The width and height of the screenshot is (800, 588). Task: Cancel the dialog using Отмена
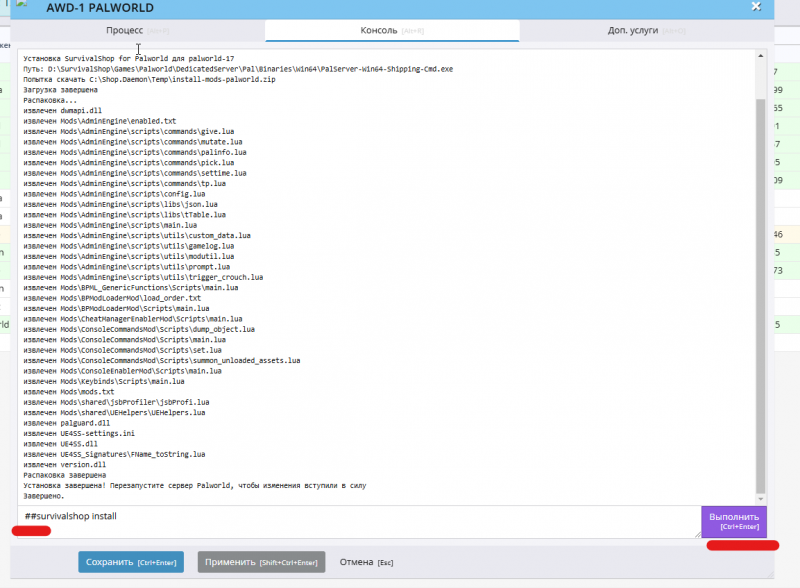(x=365, y=562)
